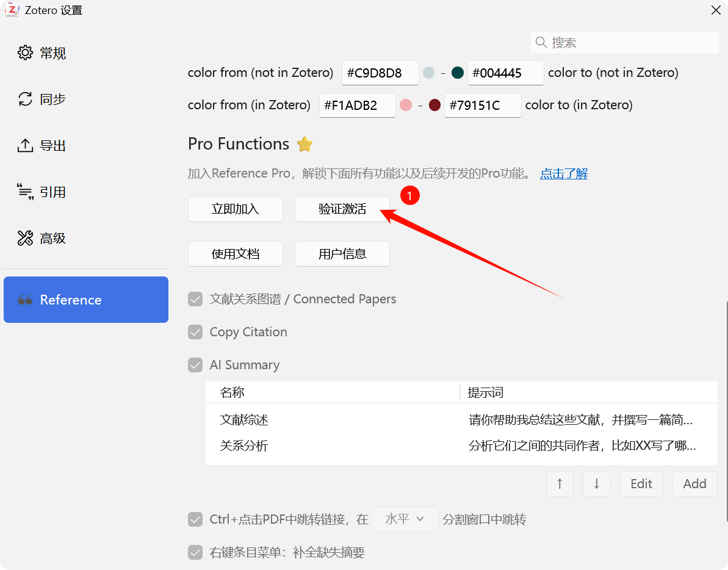Viewport: 728px width, 570px height.
Task: Click the vertical scrollbar of settings pane
Action: (x=726, y=411)
